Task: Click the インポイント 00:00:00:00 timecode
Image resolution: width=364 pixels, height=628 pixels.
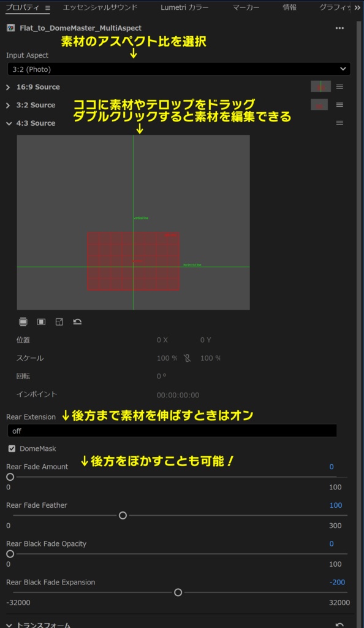Action: 178,395
